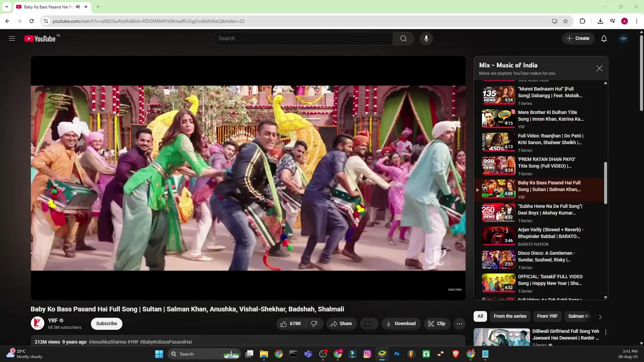644x362 pixels.
Task: Click the #AnushkaSharma hashtag
Action: tap(107, 342)
